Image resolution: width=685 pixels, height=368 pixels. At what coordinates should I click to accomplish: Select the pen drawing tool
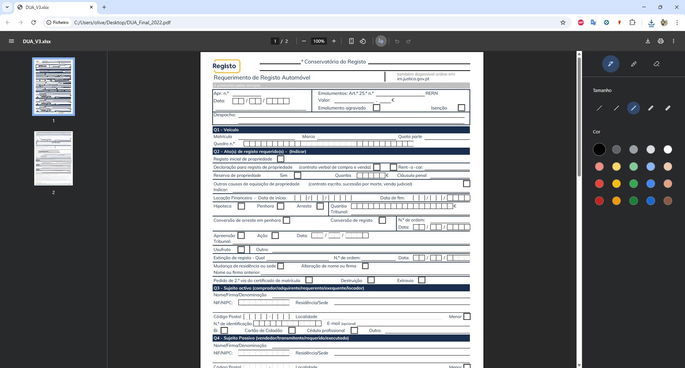[611, 64]
